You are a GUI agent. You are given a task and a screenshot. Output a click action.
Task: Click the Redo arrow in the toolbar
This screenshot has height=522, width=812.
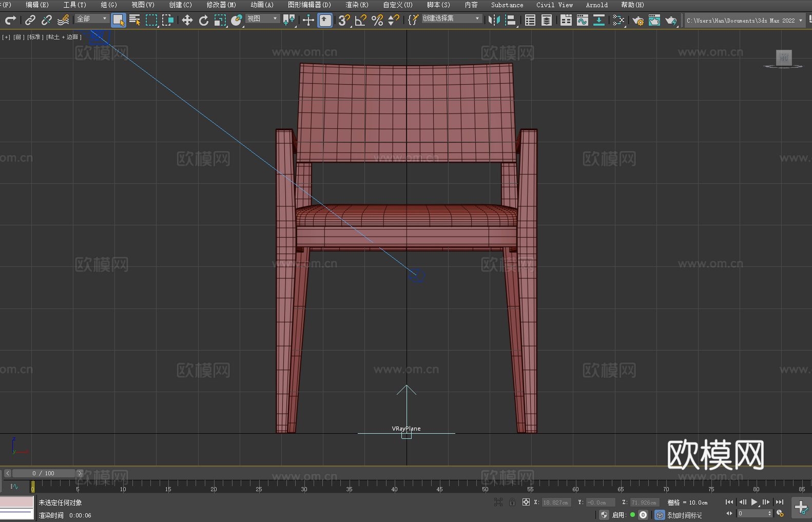point(10,20)
